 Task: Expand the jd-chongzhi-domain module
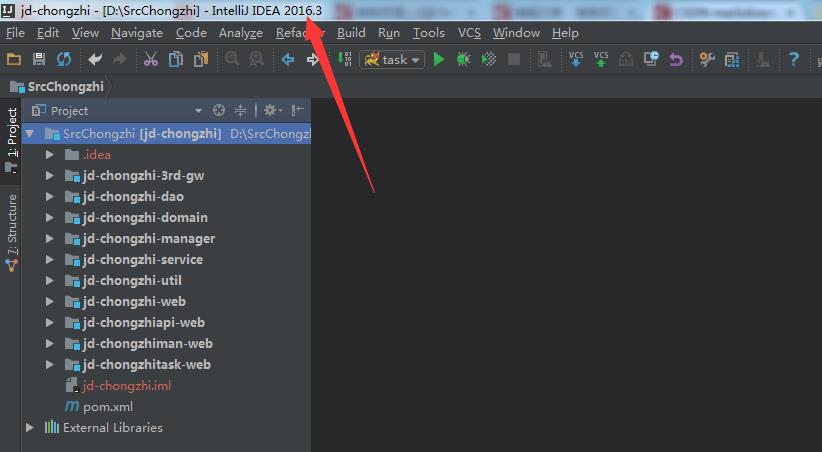coord(50,218)
